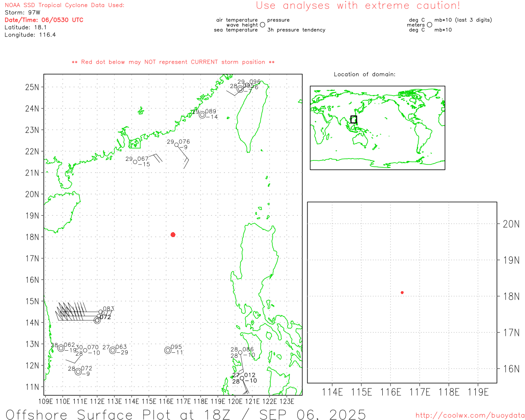The image size is (525, 420).
Task: Click the red dot disclaimer text
Action: (173, 62)
